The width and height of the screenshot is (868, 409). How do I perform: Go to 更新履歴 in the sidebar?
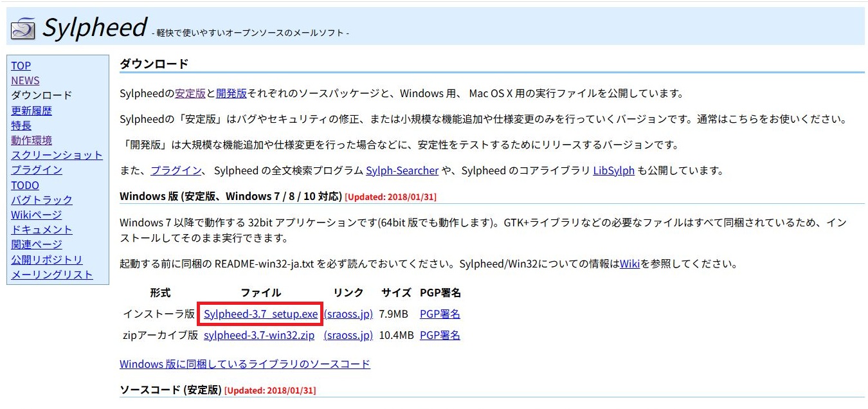[x=32, y=111]
